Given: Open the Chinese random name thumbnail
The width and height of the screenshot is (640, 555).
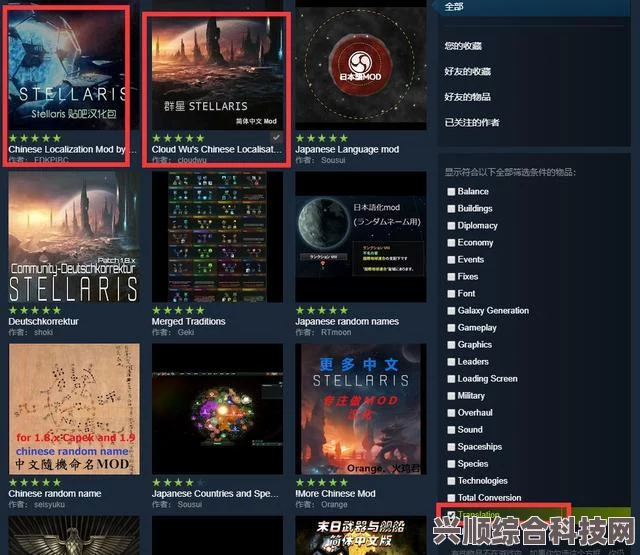Looking at the screenshot, I should click(74, 409).
